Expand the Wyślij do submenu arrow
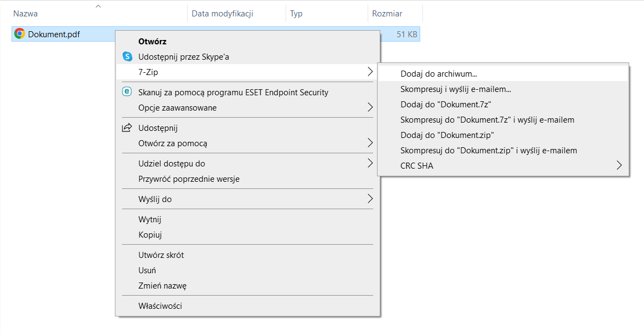Screen dimensions: 644x334 click(370, 199)
